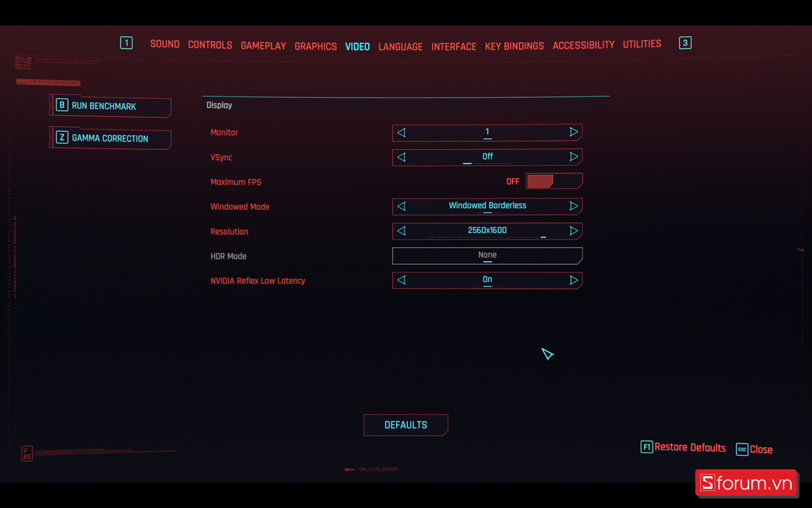This screenshot has width=812, height=508.
Task: Open the Gamma Correction button
Action: tap(110, 138)
